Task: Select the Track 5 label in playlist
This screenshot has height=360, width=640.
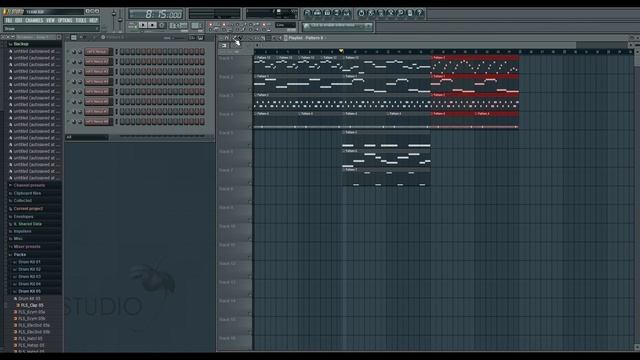Action: (226, 133)
